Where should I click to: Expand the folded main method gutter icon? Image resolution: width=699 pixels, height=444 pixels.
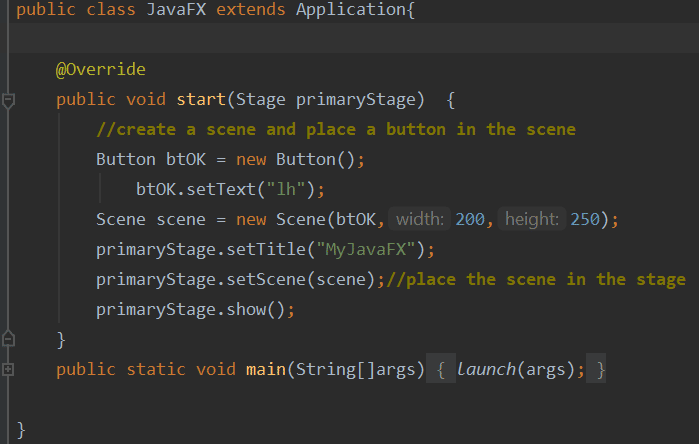pyautogui.click(x=8, y=369)
